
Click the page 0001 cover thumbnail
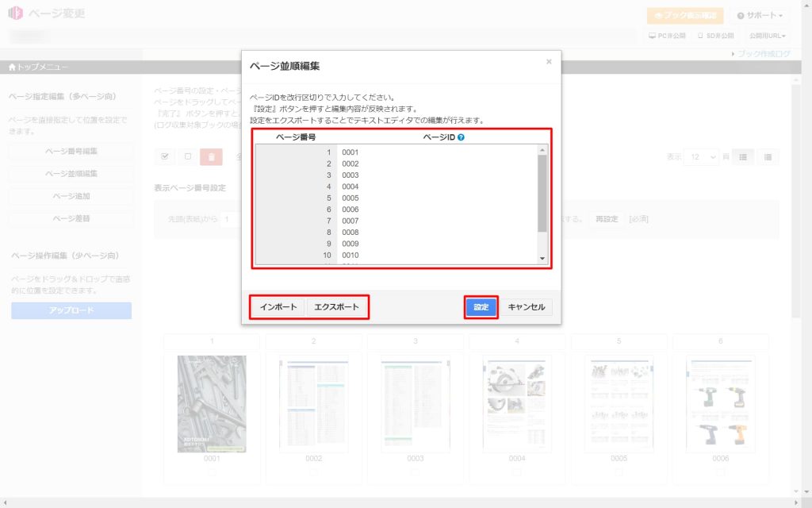212,403
